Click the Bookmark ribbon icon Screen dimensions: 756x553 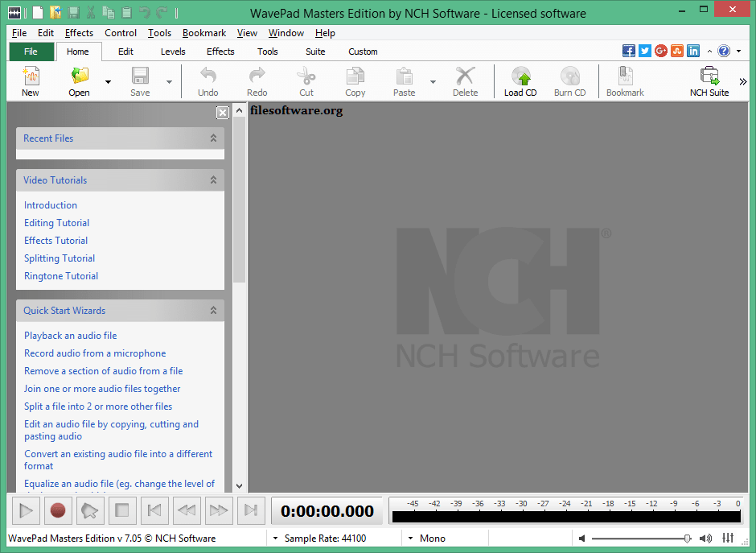(626, 76)
